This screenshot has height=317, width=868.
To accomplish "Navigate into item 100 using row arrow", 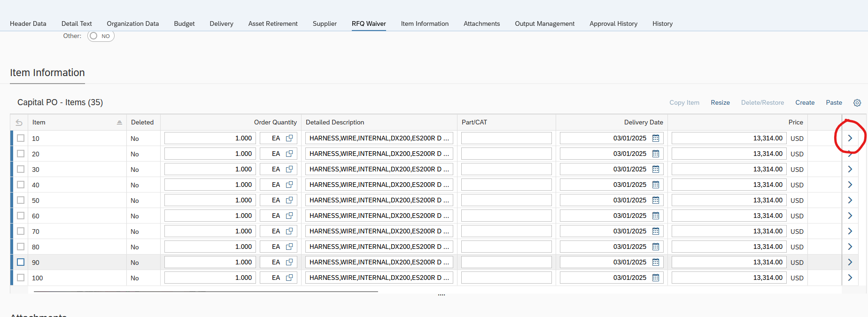I will click(x=850, y=278).
